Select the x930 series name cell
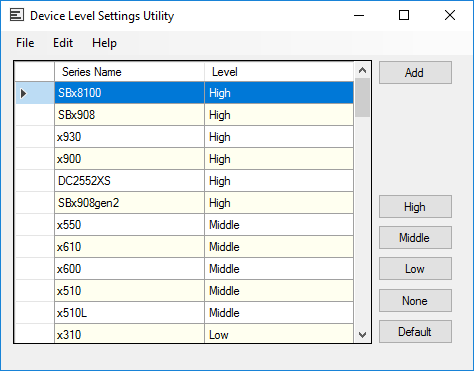The height and width of the screenshot is (371, 474). coord(130,137)
